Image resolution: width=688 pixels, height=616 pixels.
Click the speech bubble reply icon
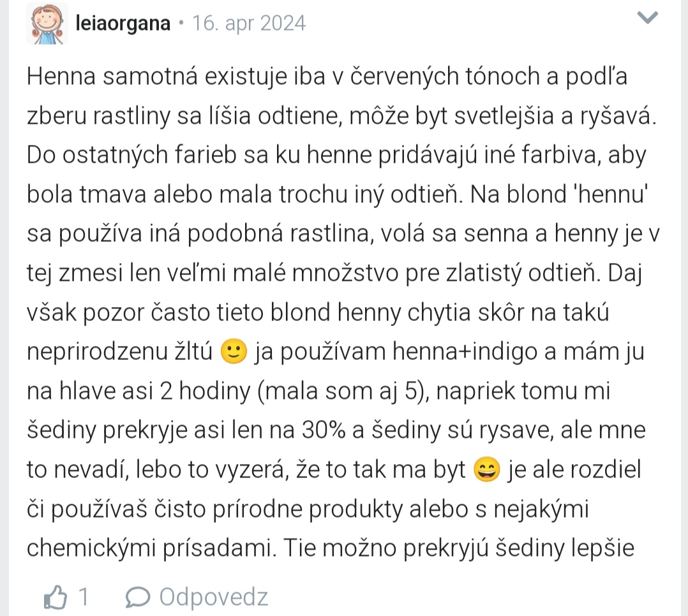click(x=138, y=597)
